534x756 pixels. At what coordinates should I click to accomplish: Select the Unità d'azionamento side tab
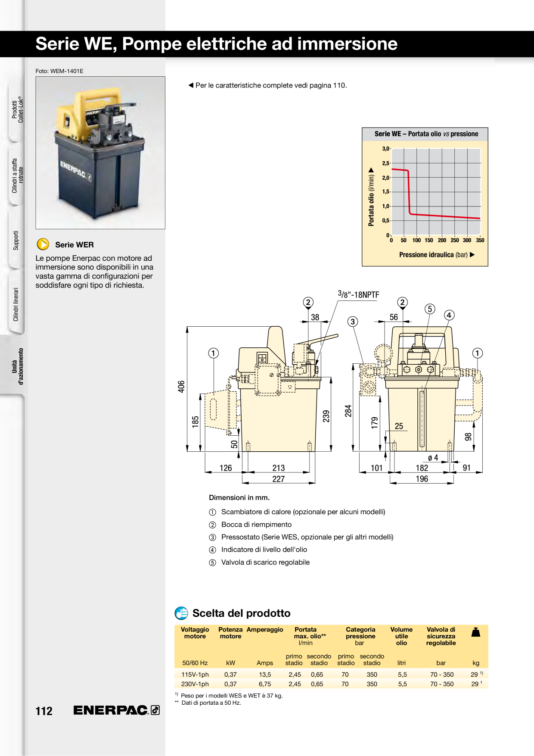coord(17,366)
